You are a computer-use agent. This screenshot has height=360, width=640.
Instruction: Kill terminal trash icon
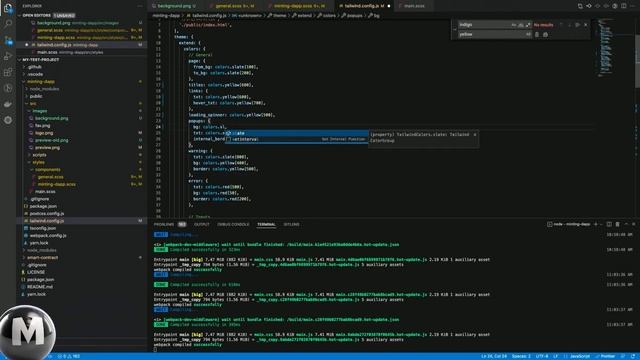617,224
